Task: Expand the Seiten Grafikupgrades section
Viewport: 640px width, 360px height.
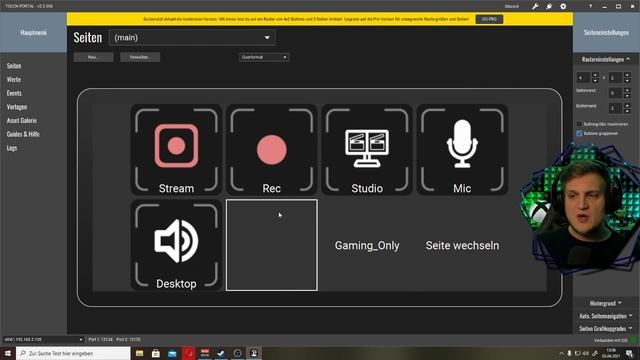Action: 606,328
